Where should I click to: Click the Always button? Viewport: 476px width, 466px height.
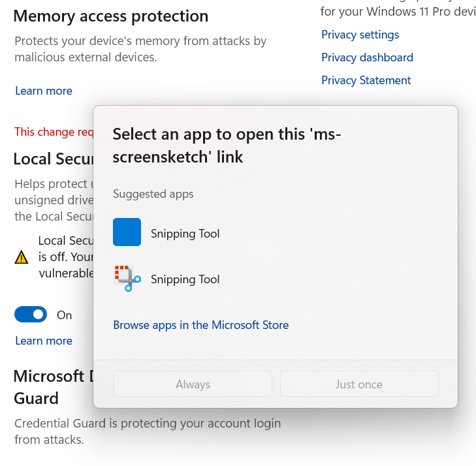point(193,384)
